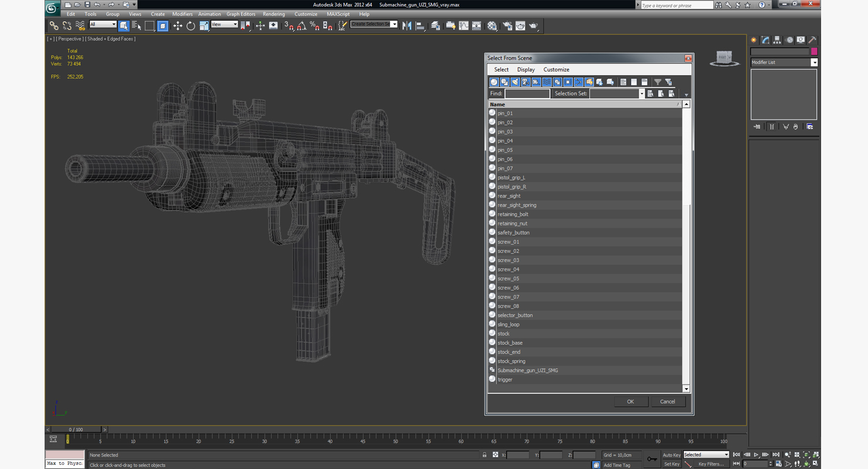This screenshot has height=469, width=868.
Task: Expand the Modifier List dropdown
Action: [814, 62]
